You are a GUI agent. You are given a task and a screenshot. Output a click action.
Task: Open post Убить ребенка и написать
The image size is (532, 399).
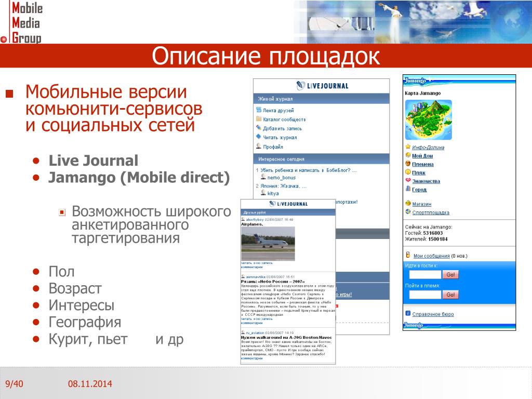(309, 170)
